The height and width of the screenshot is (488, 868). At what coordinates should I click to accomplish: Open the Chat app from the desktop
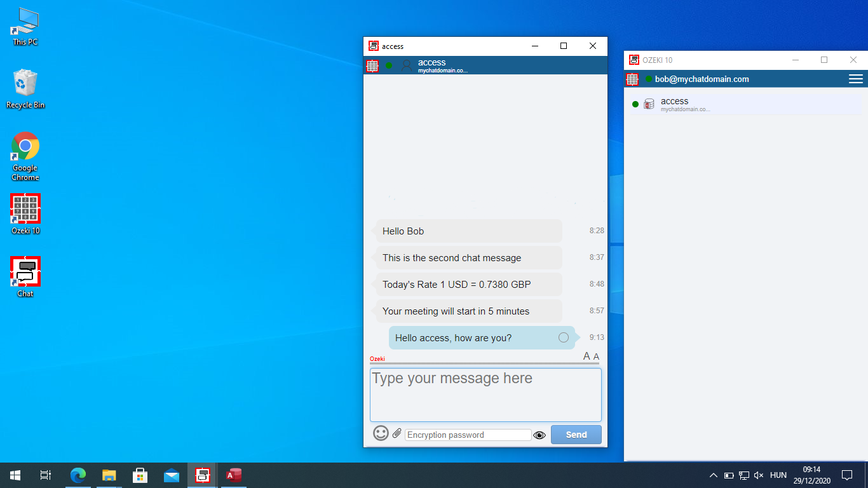pyautogui.click(x=25, y=272)
